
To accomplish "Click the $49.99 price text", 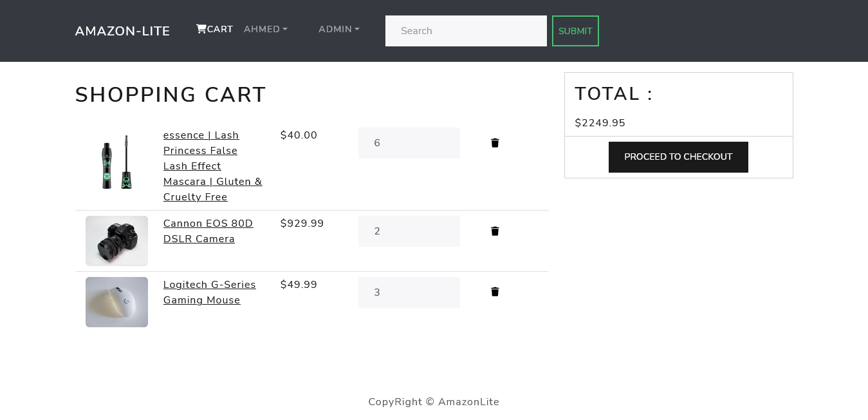I will 299,285.
